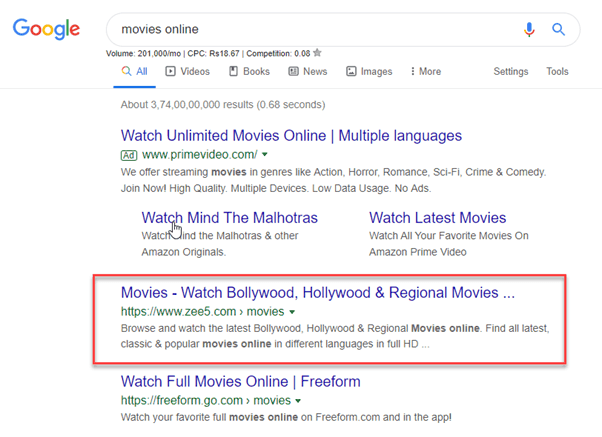602x437 pixels.
Task: Go to the News tab label
Action: pyautogui.click(x=315, y=71)
